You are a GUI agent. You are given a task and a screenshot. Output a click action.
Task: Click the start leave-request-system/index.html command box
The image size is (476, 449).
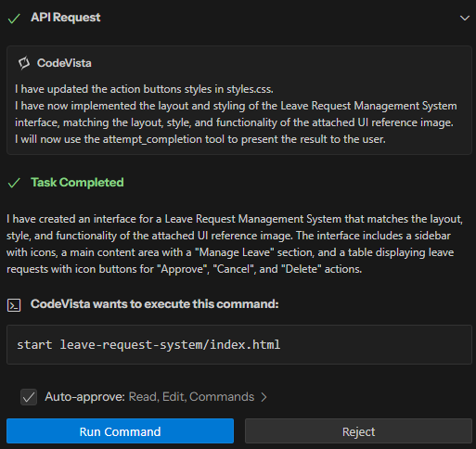239,344
